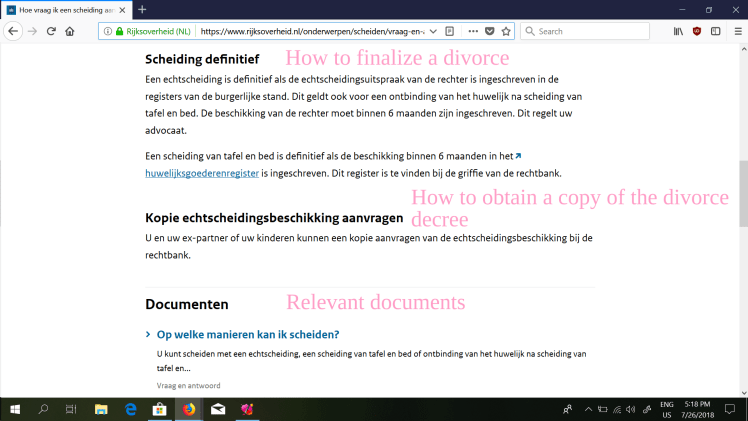Open the Windows Start menu
Screen dimensions: 748x421
pos(15,409)
